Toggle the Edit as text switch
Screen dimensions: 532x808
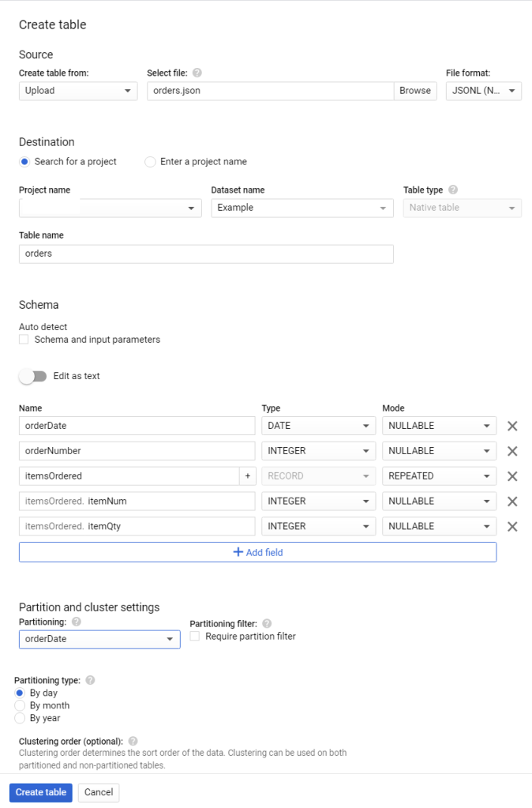coord(33,376)
